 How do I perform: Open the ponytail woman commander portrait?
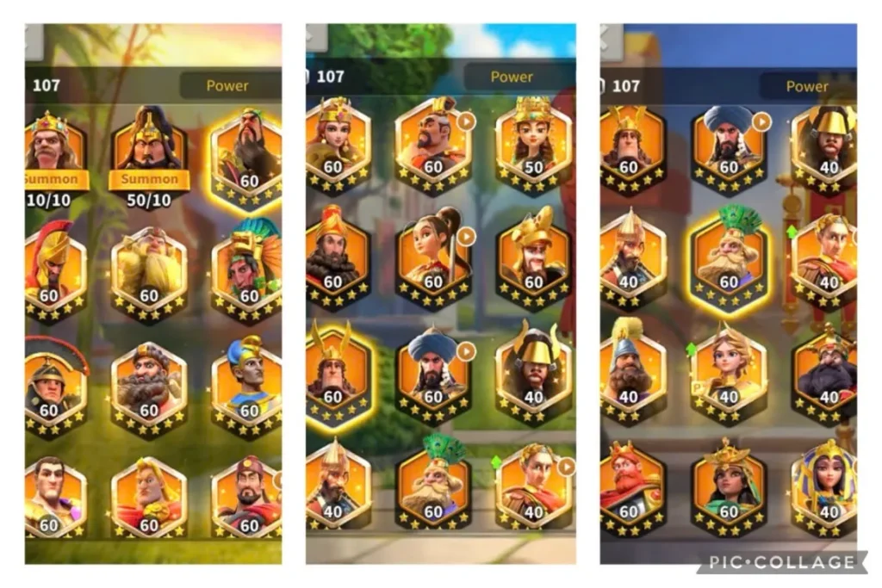pos(433,257)
